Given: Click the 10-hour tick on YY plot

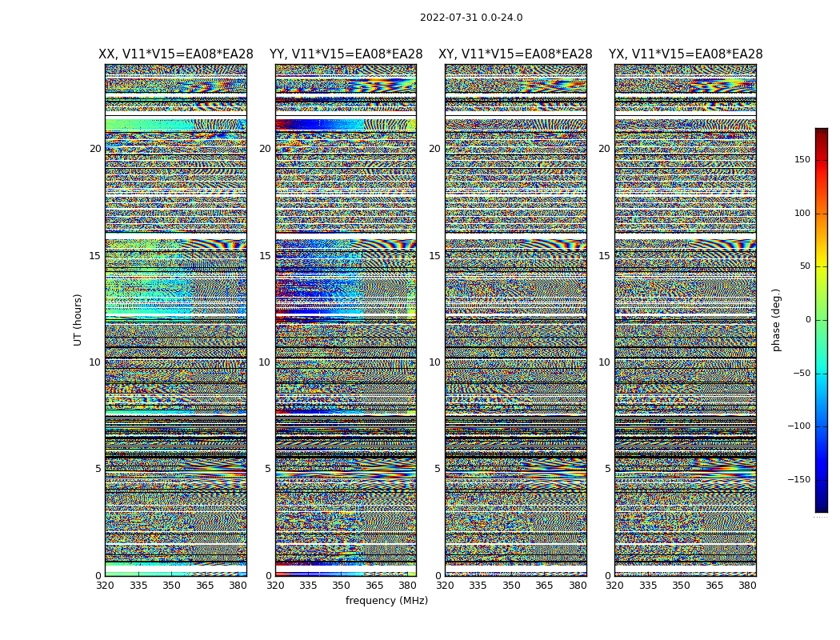Looking at the screenshot, I should (x=265, y=362).
